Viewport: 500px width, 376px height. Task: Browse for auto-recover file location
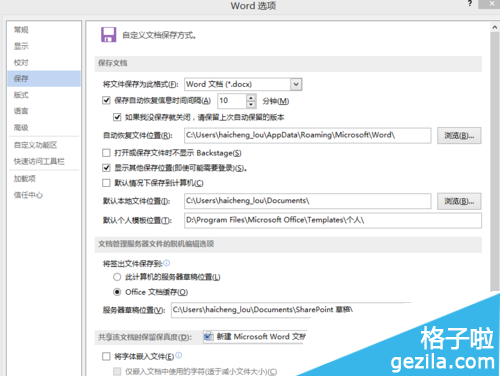(x=459, y=135)
